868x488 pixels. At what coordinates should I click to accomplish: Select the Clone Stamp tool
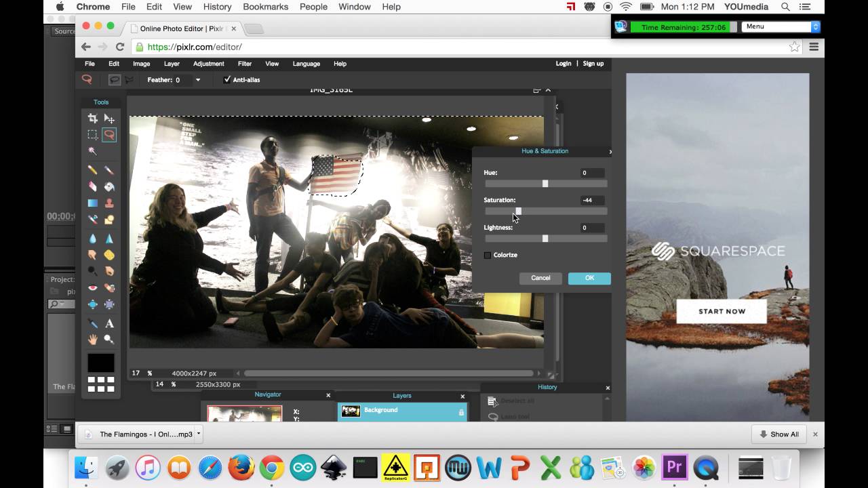(109, 203)
